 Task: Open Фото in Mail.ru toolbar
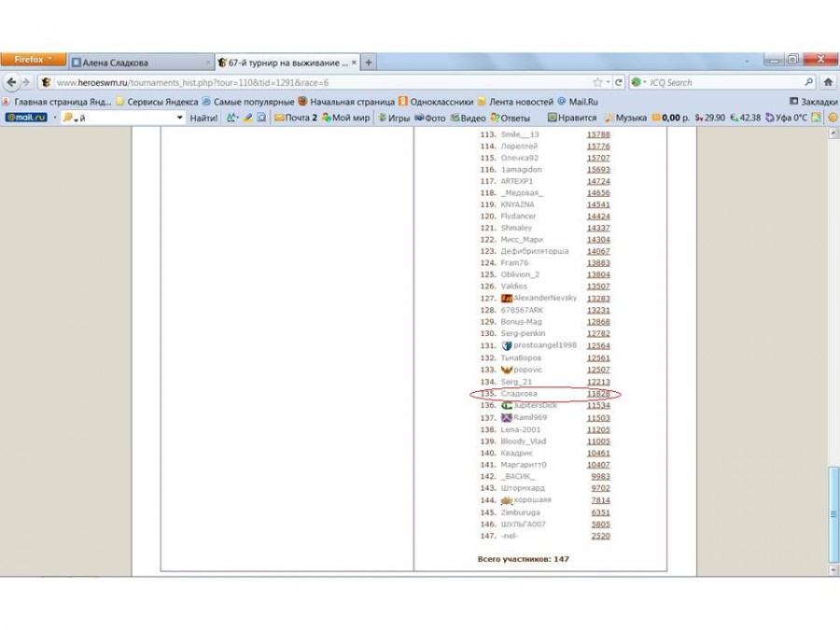pos(430,118)
